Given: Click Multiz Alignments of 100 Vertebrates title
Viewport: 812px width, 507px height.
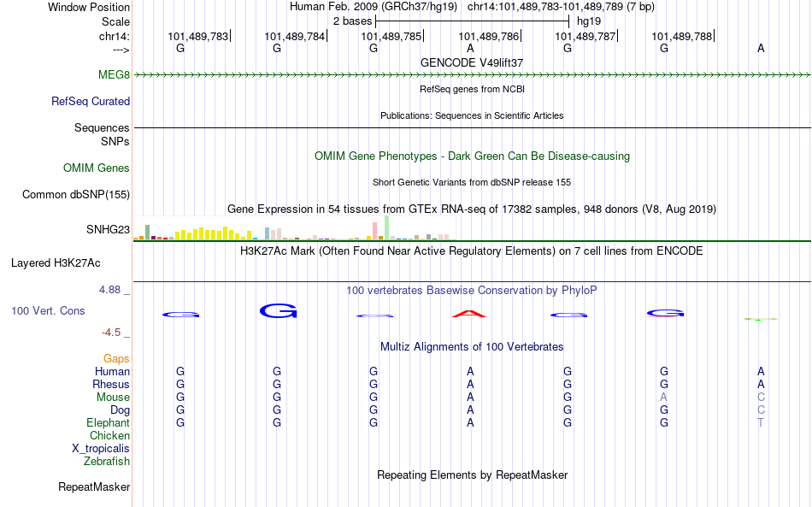Looking at the screenshot, I should pyautogui.click(x=472, y=347).
